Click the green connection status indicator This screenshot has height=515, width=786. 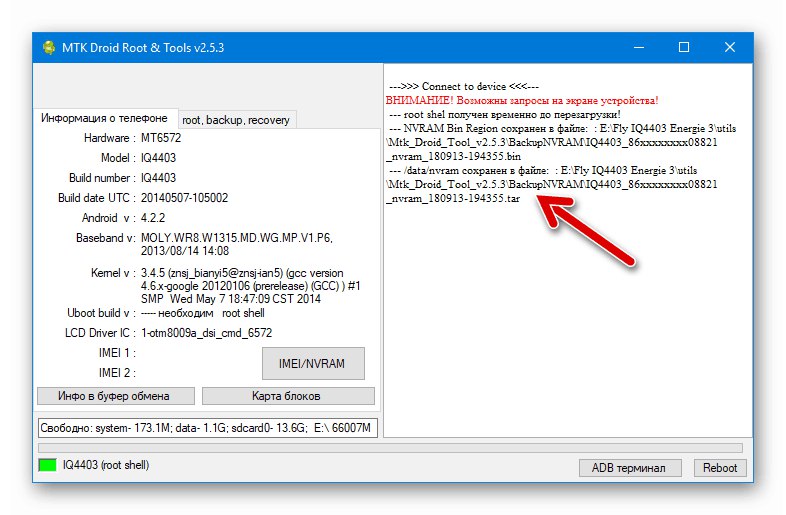coord(47,465)
